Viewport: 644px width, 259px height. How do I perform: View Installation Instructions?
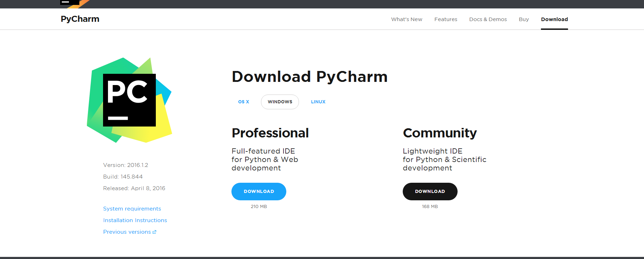(x=135, y=220)
